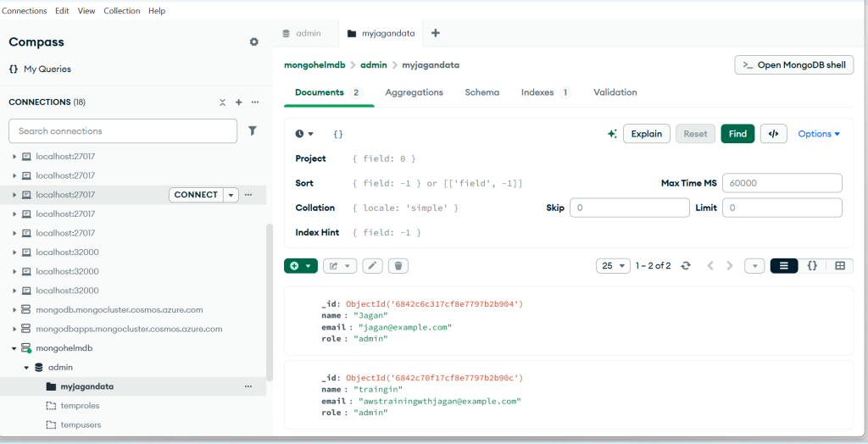Screen dimensions: 868x444
Task: Click admin breadcrumb link
Action: coord(374,64)
